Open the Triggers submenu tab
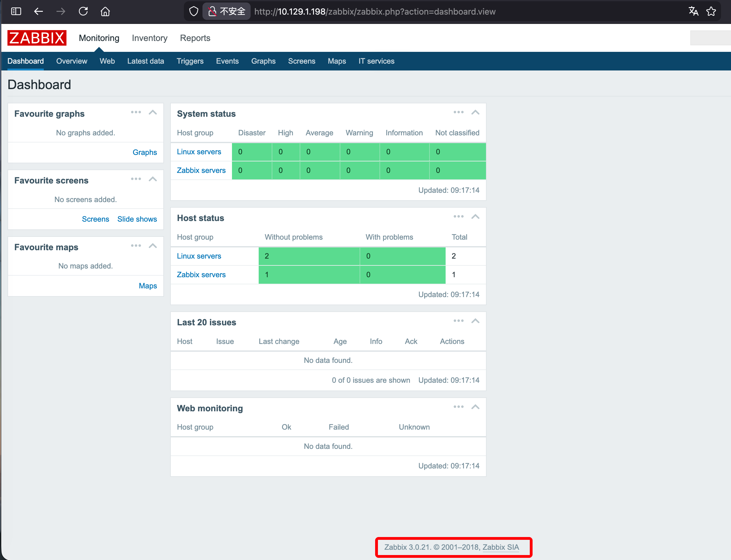The width and height of the screenshot is (731, 560). coord(190,61)
